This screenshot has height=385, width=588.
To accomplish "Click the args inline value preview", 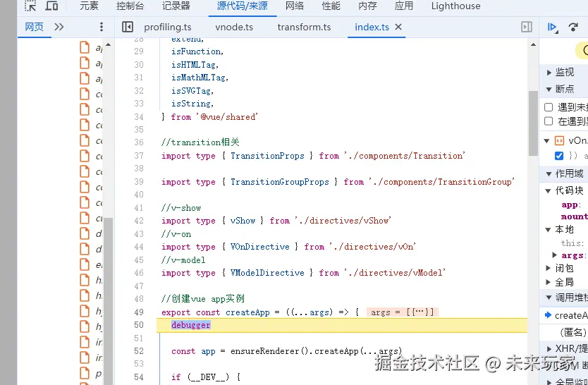I will [403, 312].
